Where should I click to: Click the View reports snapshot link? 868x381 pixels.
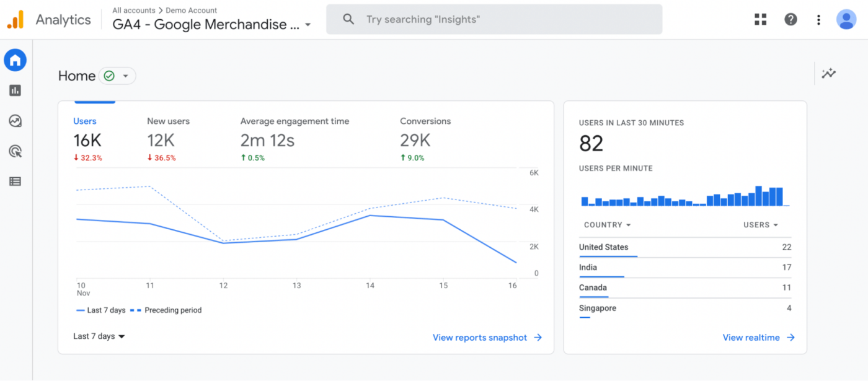point(487,338)
